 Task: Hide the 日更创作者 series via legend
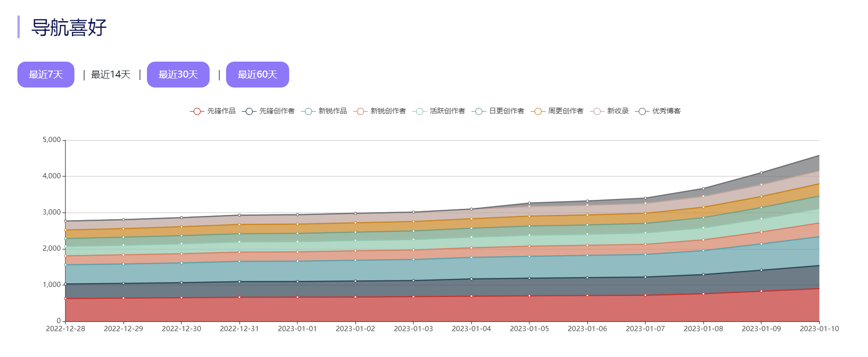click(498, 111)
